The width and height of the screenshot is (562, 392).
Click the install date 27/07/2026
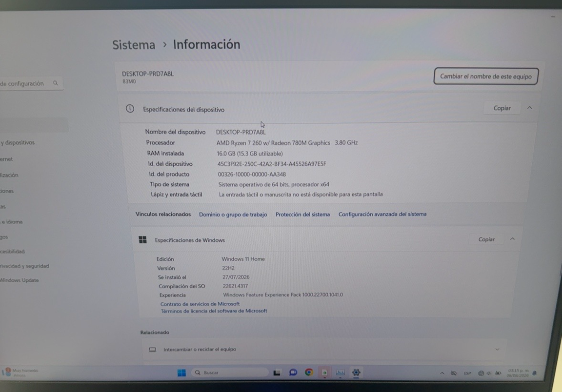click(x=236, y=277)
